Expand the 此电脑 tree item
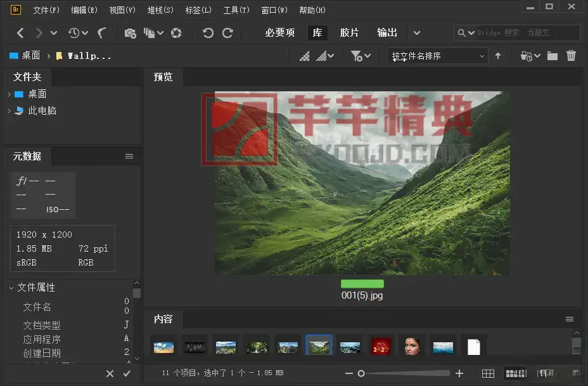The height and width of the screenshot is (386, 588). tap(10, 112)
